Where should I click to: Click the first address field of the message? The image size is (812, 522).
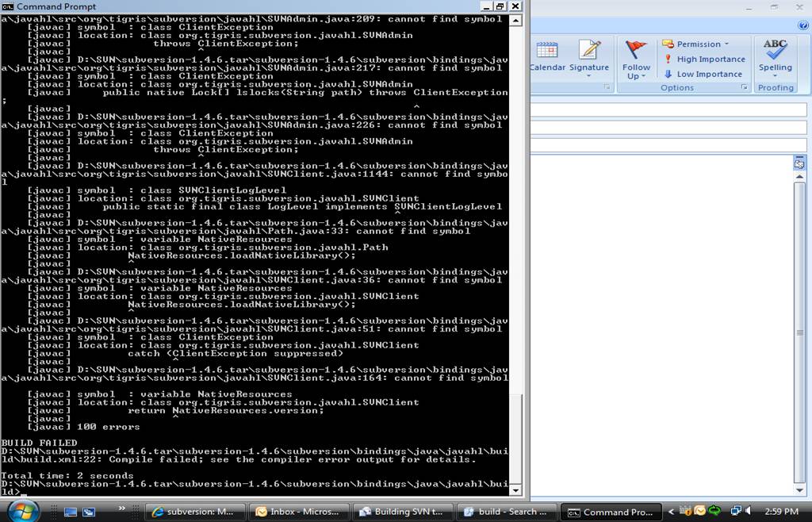[x=668, y=109]
